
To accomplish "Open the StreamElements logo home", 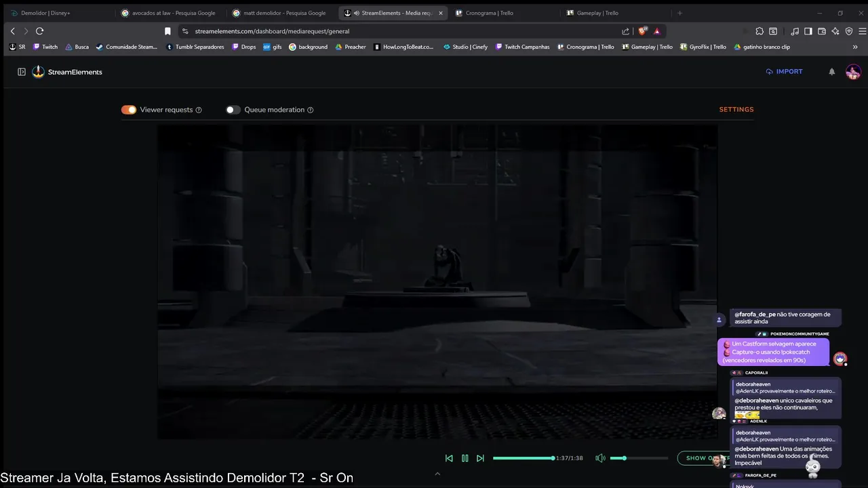I will pyautogui.click(x=67, y=72).
